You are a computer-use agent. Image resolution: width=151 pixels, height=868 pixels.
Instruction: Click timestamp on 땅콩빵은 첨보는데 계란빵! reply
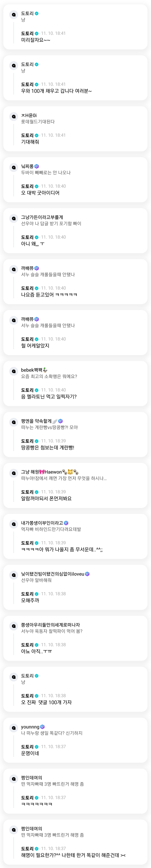53,441
